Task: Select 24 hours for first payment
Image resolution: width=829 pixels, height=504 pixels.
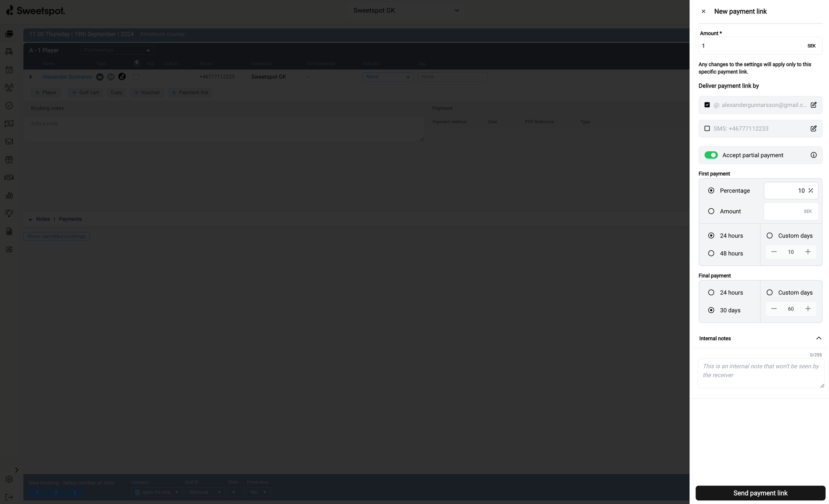Action: coord(711,236)
